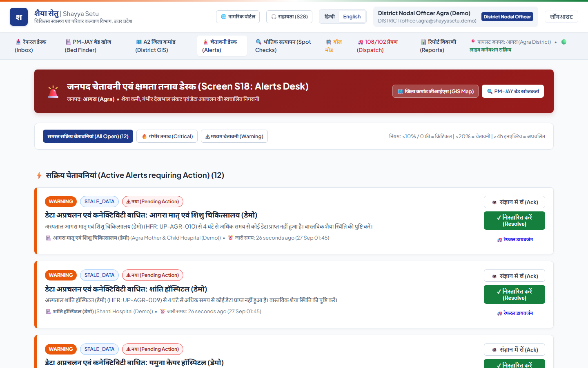Viewport: 588px width, 368px height.
Task: Click Pending Action badge on Yamuna Care alert
Action: coord(153,349)
